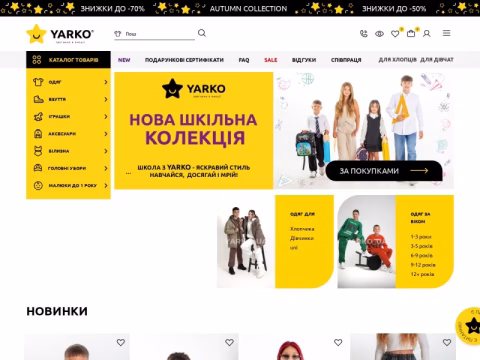Click the shoe icon for Взуття
480x360 pixels.
[38, 99]
